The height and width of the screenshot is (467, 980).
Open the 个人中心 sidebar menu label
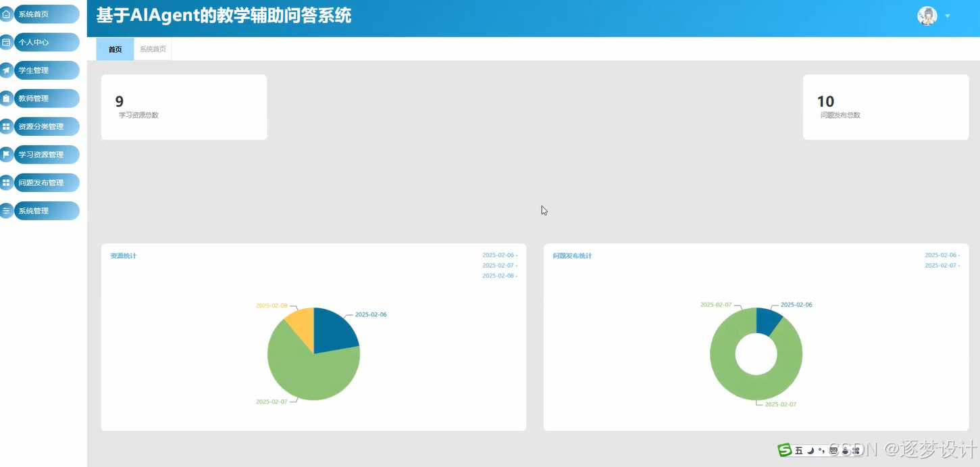34,42
